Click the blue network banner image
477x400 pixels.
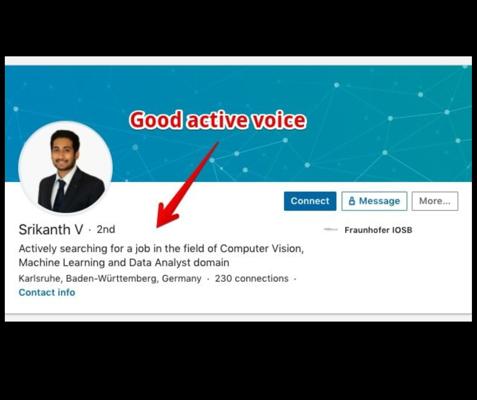click(x=238, y=124)
